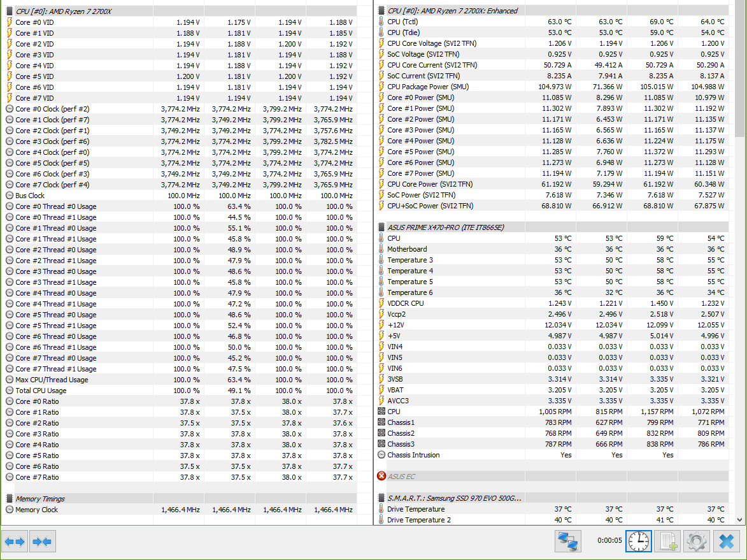Click the circle icon for Total CPU Usage

point(10,391)
